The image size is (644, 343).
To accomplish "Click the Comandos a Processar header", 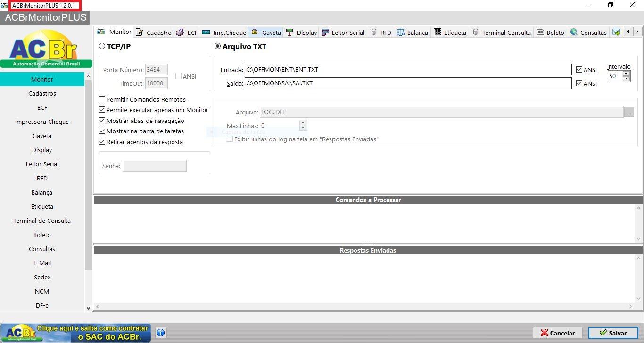I will (368, 200).
